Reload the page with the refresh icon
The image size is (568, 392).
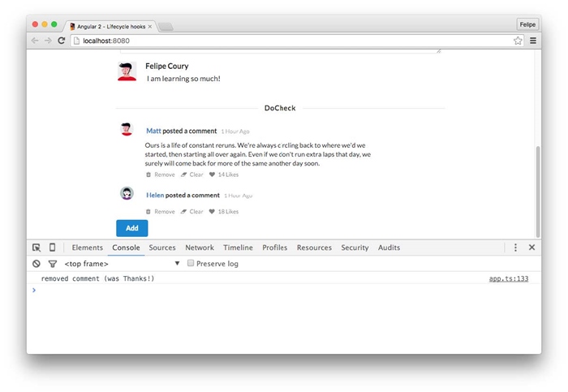click(62, 41)
